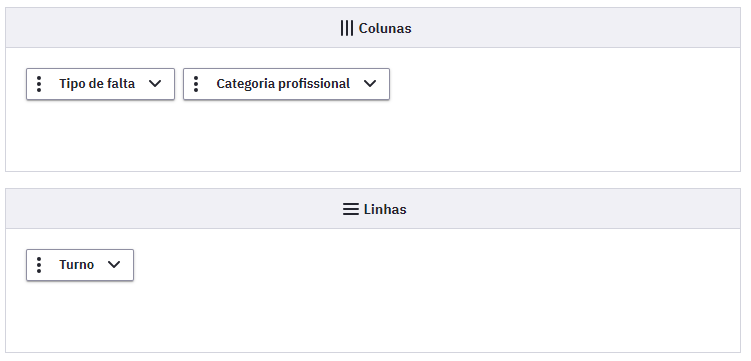This screenshot has height=361, width=751.
Task: Expand the Turno chevron arrow
Action: pos(114,265)
